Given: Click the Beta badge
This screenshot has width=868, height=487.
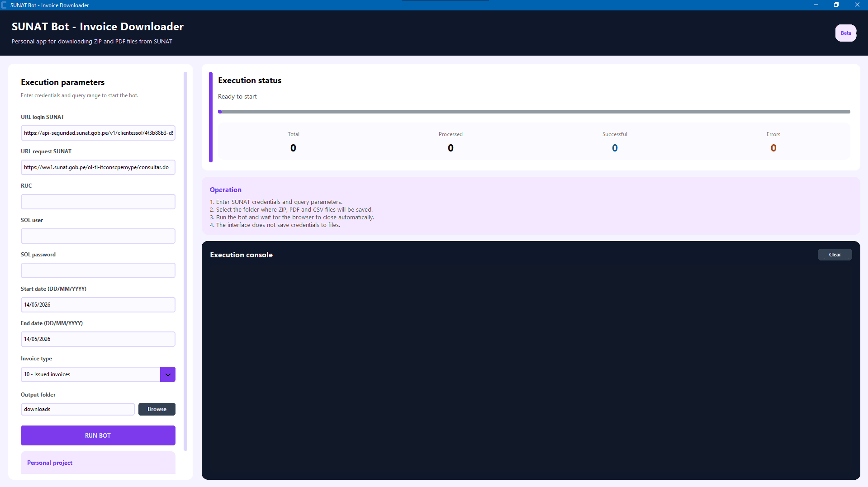Looking at the screenshot, I should (845, 33).
